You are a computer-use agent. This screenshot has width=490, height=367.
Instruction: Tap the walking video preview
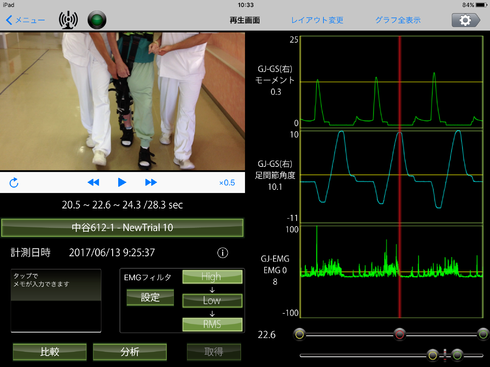122,101
